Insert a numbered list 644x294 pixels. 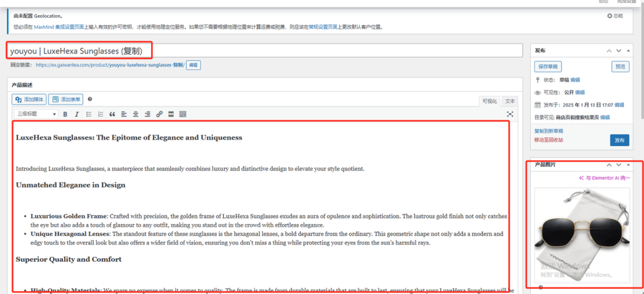[x=100, y=114]
